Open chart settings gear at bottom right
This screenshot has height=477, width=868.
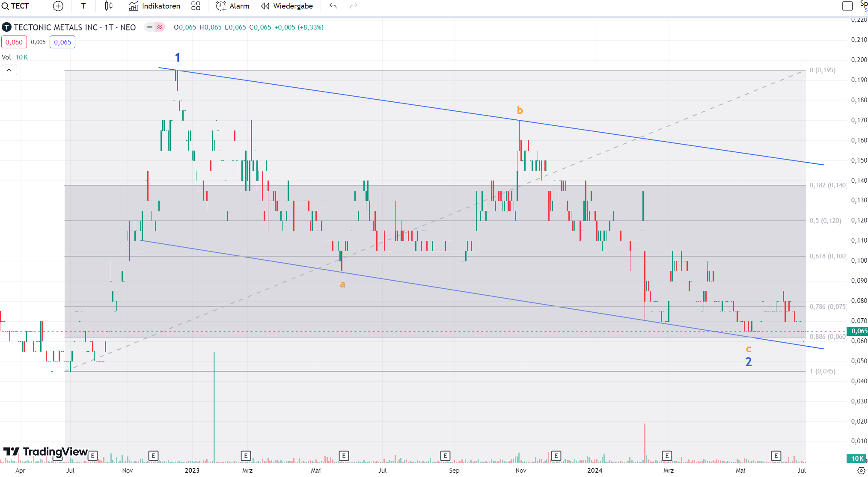pos(861,470)
